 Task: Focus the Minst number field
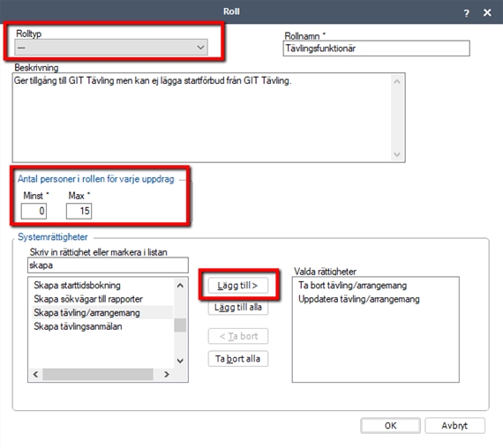34,211
